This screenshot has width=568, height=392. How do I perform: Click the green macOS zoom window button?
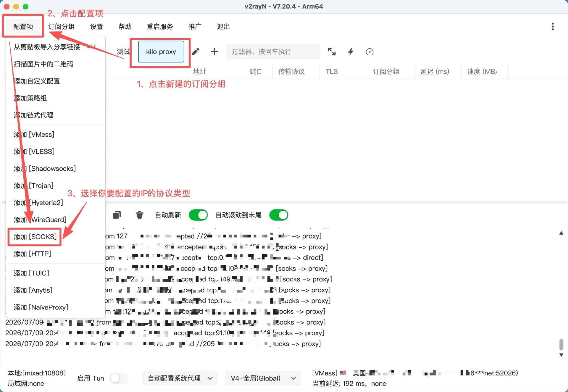point(26,7)
